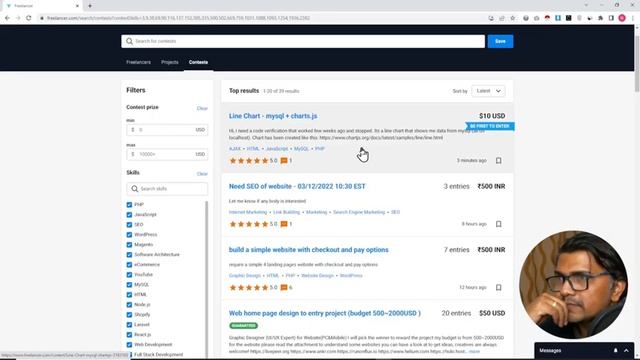
Task: Uncheck the Web Development skill filter
Action: [x=129, y=344]
